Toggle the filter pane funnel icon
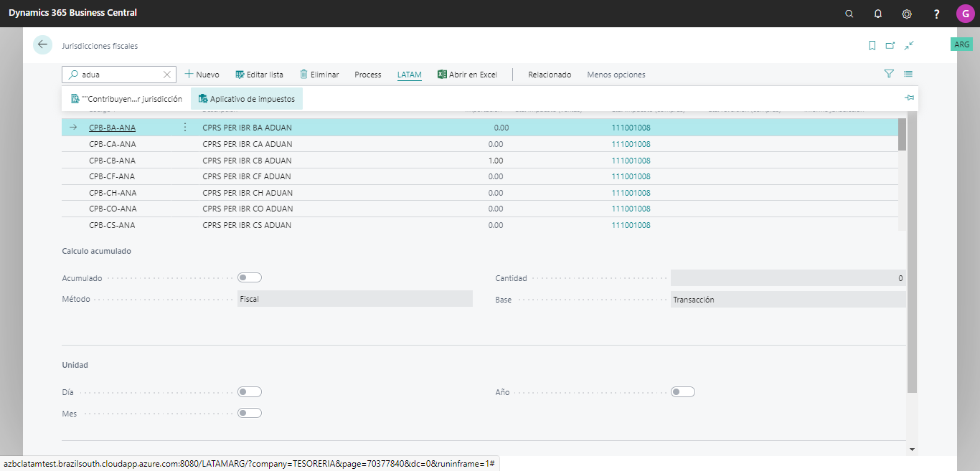This screenshot has height=471, width=980. 889,74
